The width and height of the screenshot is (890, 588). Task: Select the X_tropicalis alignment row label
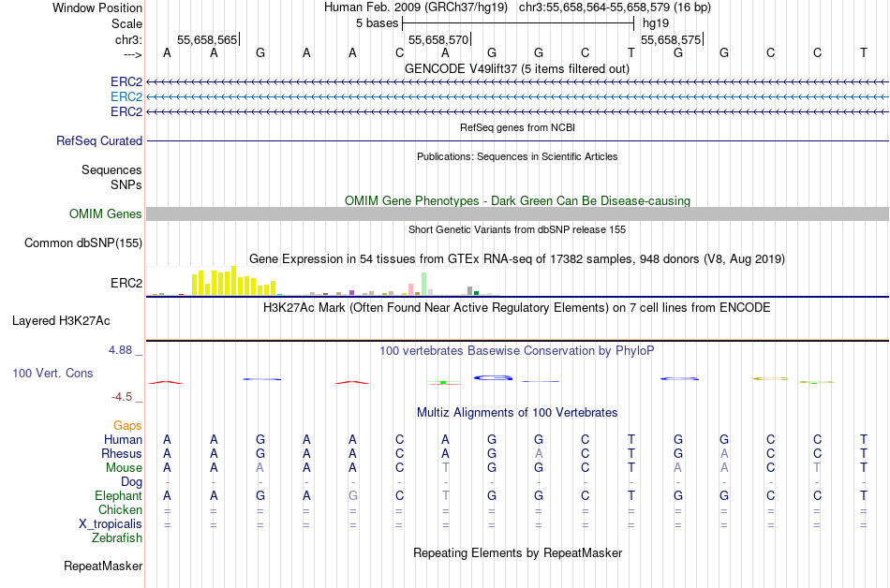[111, 524]
